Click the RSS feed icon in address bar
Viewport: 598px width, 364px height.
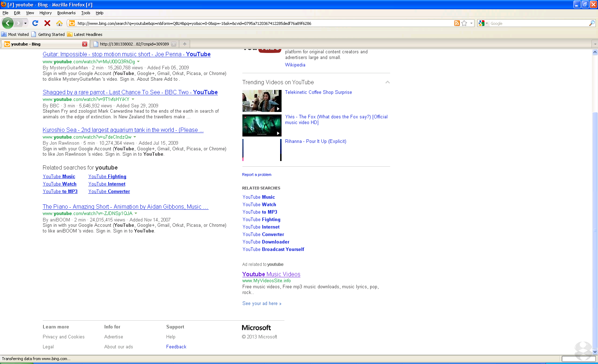coord(457,23)
